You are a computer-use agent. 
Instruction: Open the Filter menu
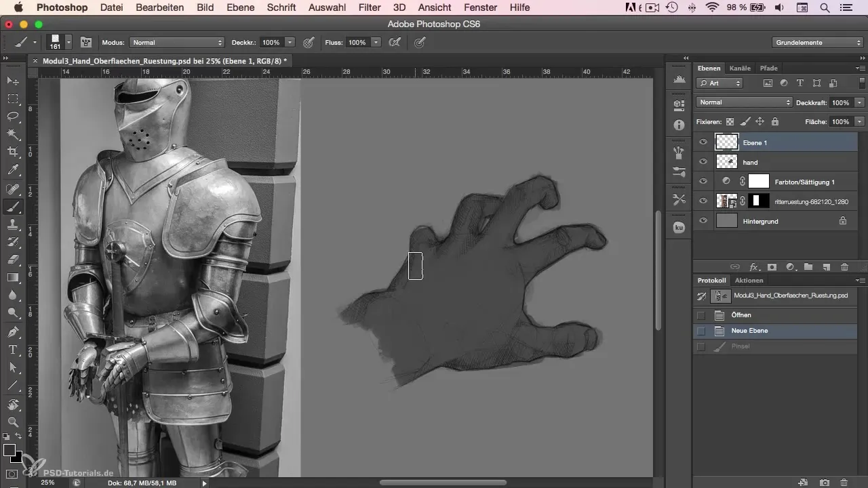point(370,7)
